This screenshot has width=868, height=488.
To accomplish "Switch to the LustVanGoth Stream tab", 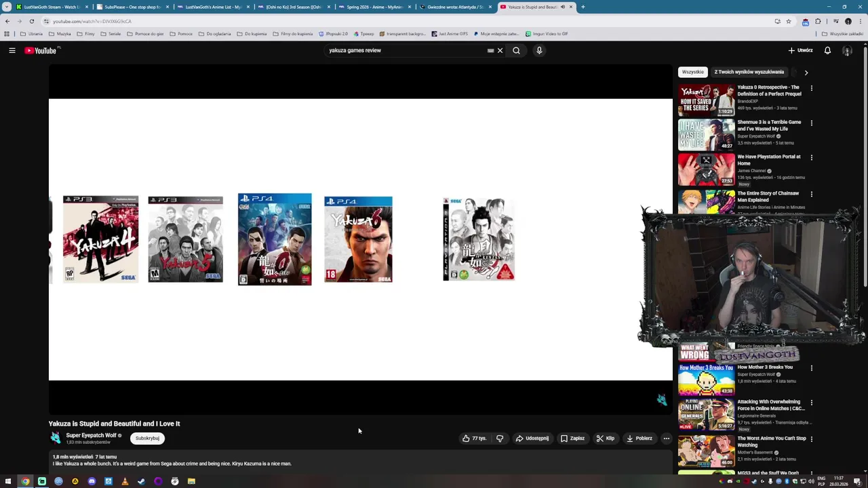I will coord(52,7).
